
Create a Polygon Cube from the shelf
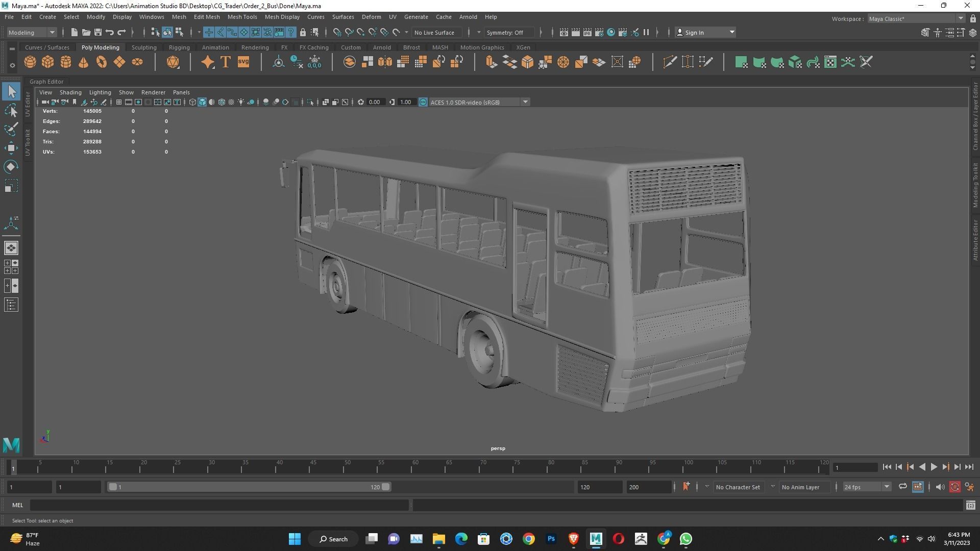(48, 62)
